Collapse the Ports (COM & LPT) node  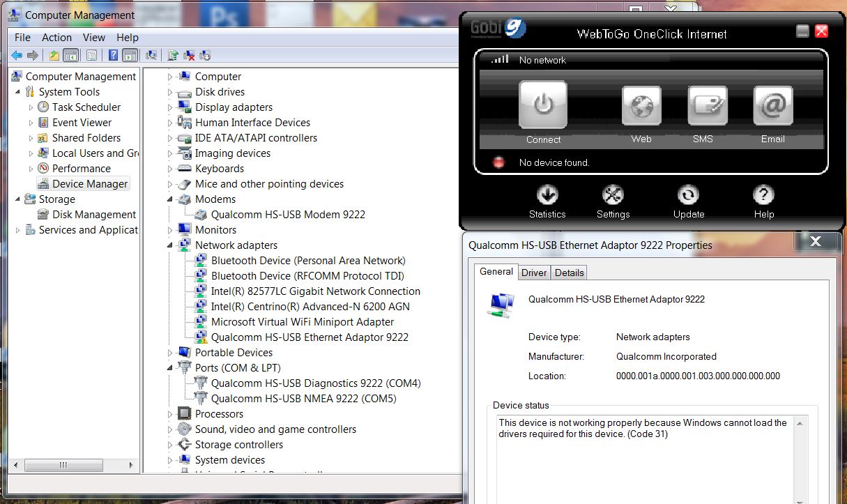[x=170, y=368]
